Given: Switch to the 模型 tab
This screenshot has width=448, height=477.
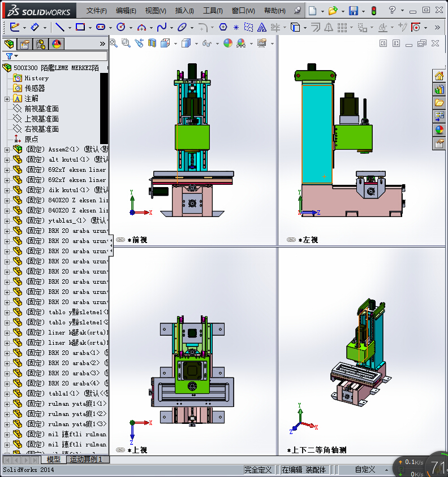Looking at the screenshot, I should pyautogui.click(x=54, y=459).
